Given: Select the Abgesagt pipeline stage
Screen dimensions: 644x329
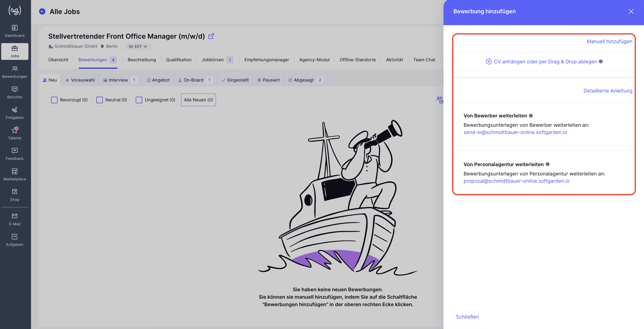Looking at the screenshot, I should [305, 80].
